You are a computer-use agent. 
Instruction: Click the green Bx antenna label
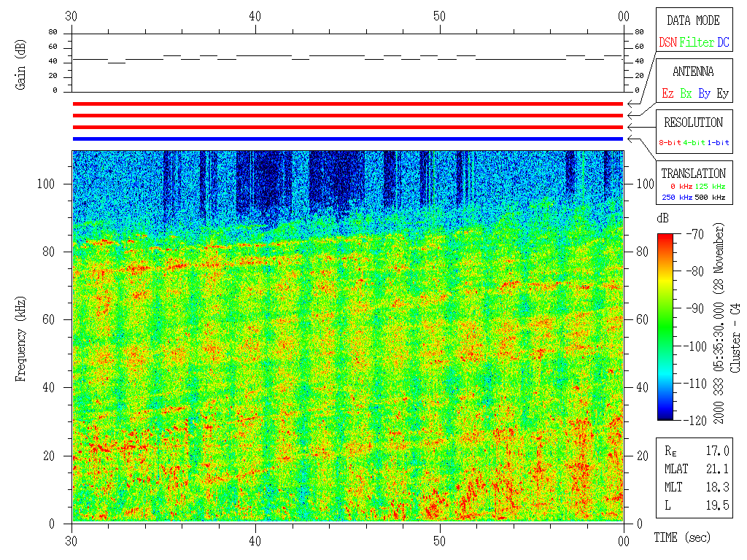click(x=686, y=94)
